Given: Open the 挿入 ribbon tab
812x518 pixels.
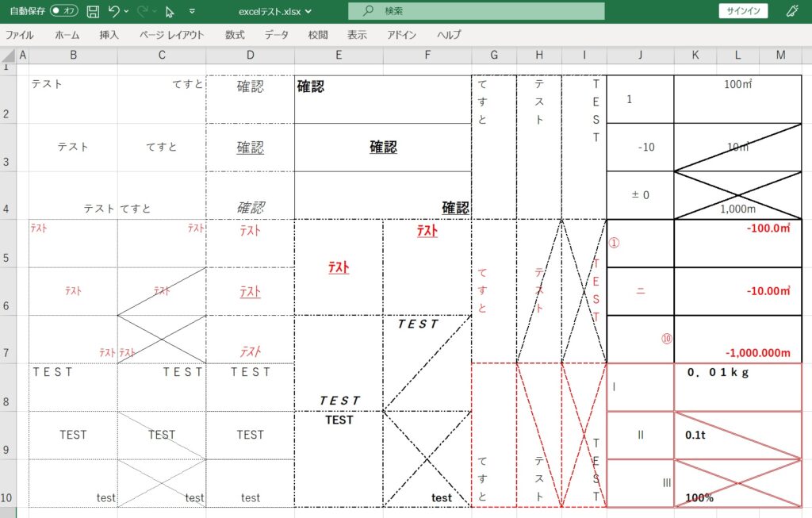Looking at the screenshot, I should (109, 34).
